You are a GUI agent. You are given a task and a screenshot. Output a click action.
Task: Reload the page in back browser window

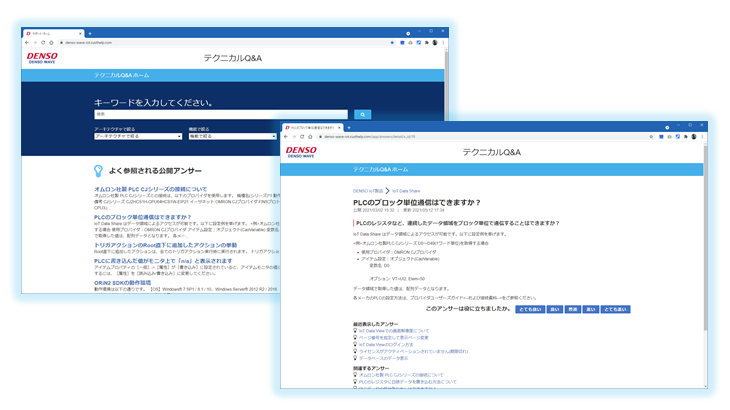click(43, 43)
